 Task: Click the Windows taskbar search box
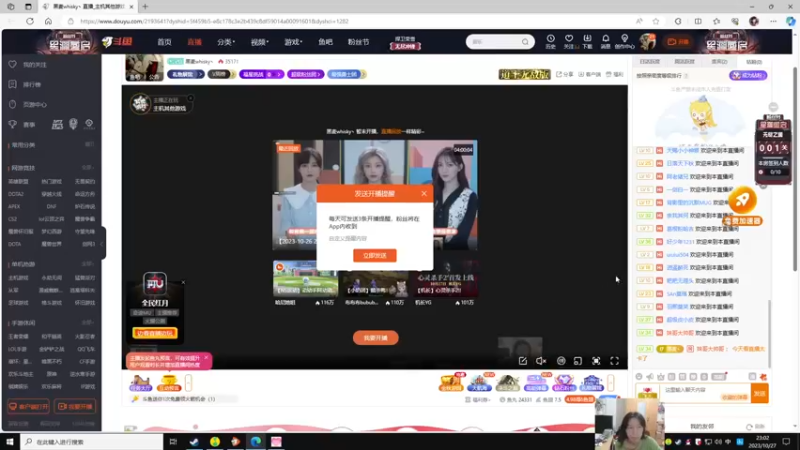coord(92,442)
